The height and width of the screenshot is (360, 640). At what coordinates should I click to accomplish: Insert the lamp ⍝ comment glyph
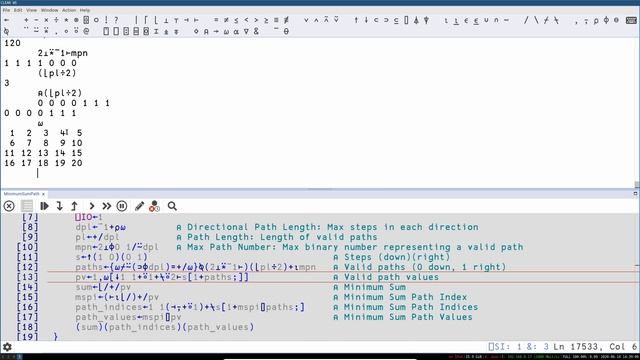tap(206, 31)
